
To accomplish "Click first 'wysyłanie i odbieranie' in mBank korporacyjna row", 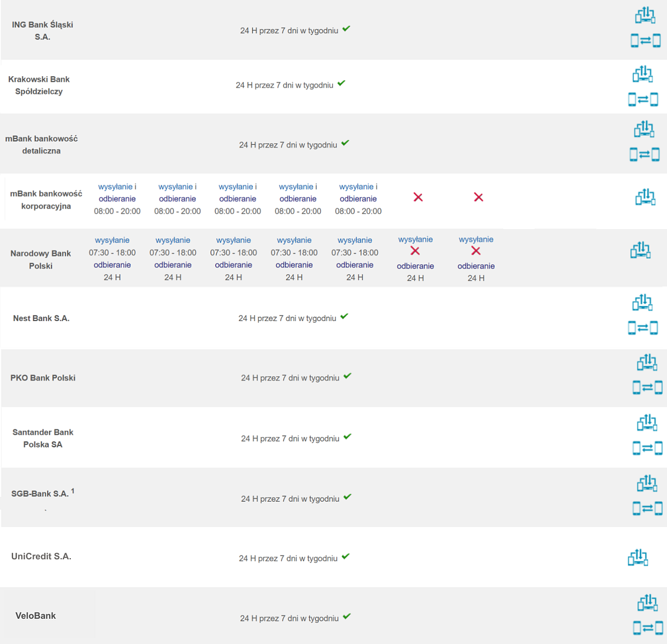I will tap(117, 193).
